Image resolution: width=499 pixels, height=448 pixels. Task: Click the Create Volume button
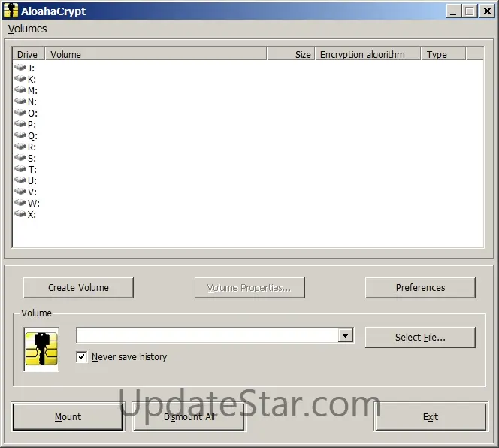78,288
